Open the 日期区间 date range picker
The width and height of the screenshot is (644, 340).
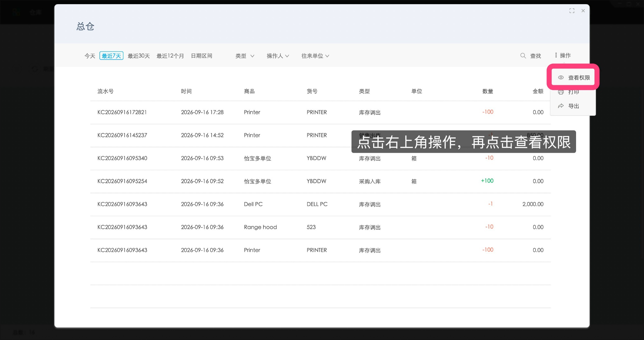click(x=202, y=56)
